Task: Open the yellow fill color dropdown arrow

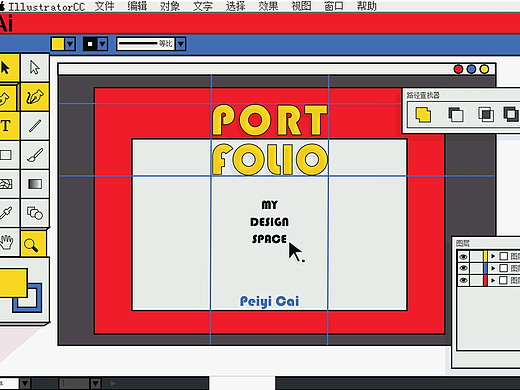Action: pos(70,44)
